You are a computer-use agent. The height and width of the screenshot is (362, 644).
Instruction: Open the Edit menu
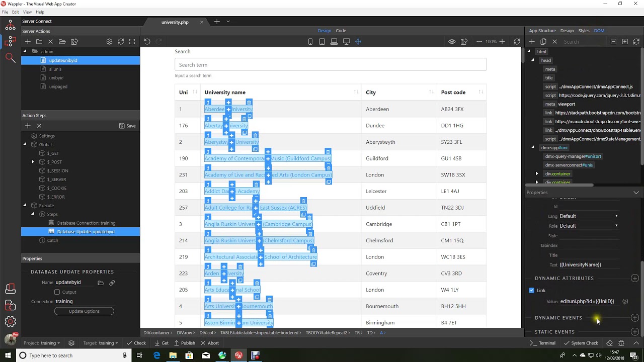16,12
